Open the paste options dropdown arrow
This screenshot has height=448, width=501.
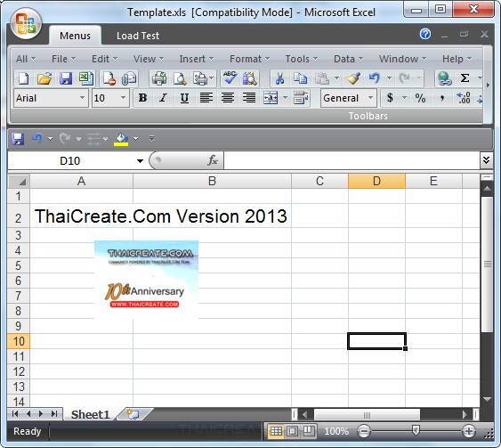(336, 78)
